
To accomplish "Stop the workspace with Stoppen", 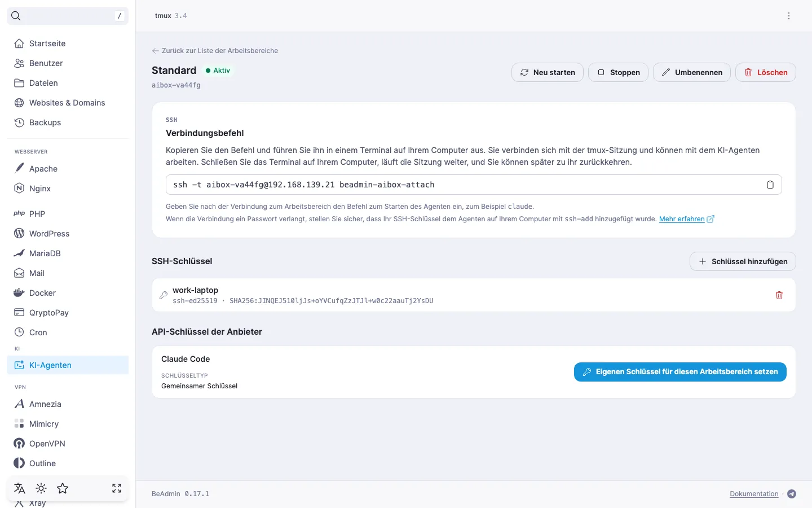I will pyautogui.click(x=619, y=72).
